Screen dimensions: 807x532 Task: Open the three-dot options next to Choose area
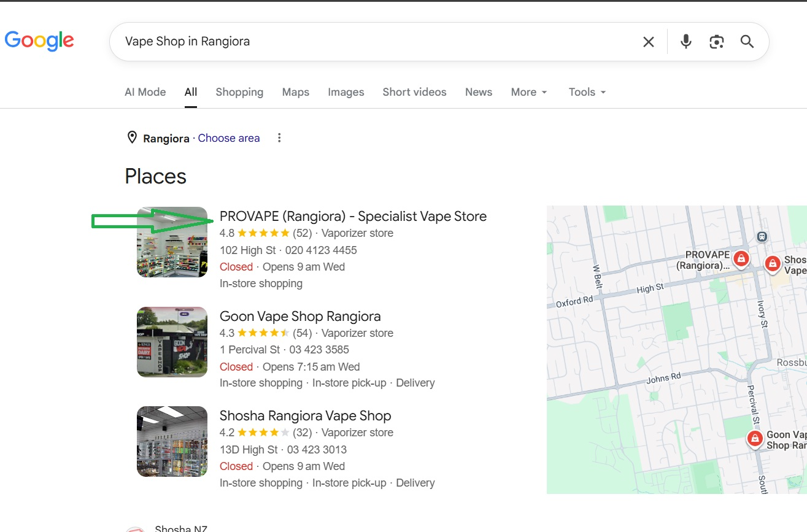279,138
